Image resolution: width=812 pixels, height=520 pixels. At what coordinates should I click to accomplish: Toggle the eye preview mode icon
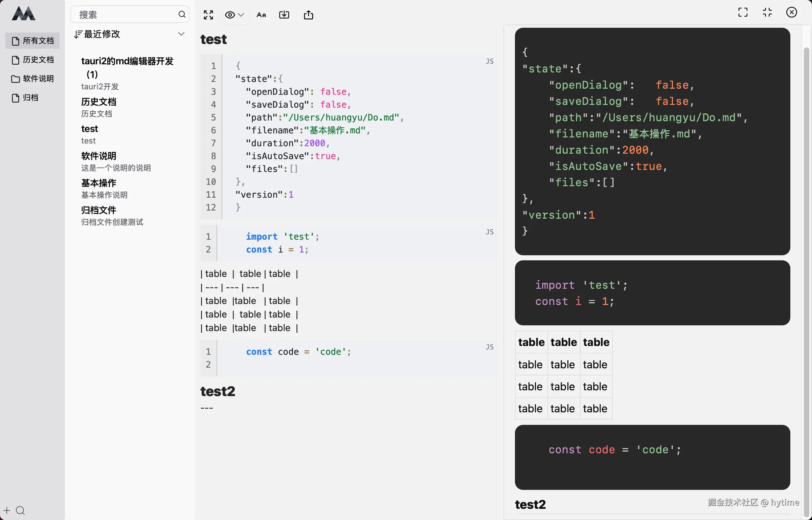(x=230, y=15)
